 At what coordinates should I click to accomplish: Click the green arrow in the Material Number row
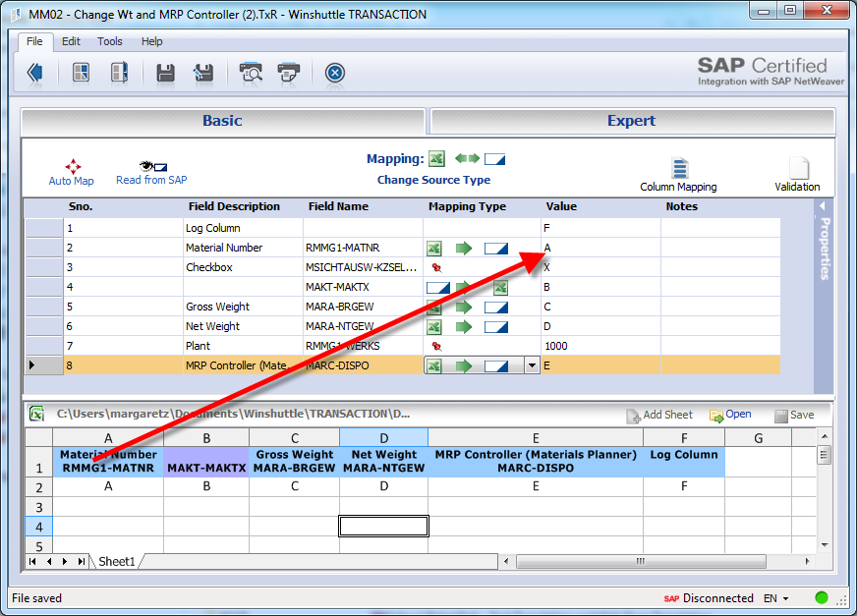[464, 249]
